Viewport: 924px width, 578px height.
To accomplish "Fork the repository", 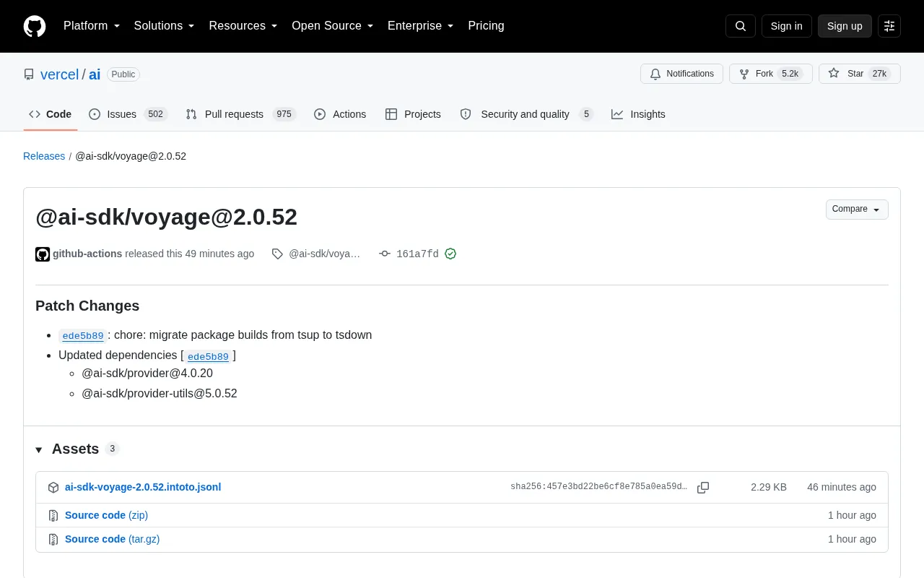I will [x=771, y=74].
